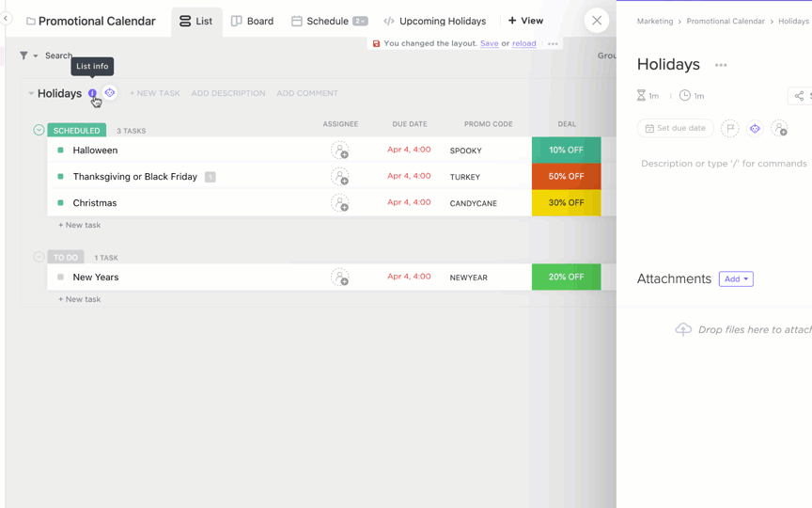This screenshot has width=812, height=508.
Task: Click the List info icon next to Holidays
Action: coord(92,93)
